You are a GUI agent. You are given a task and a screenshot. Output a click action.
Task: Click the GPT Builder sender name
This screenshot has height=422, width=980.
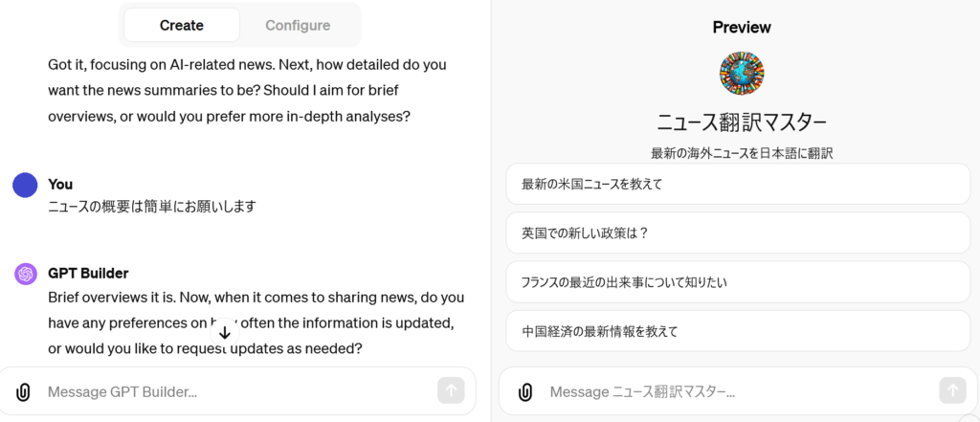point(88,274)
